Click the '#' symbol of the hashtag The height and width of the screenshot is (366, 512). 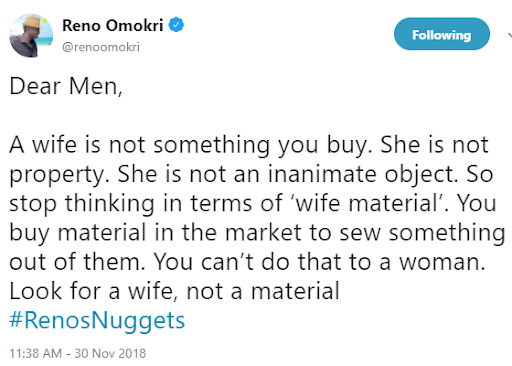pos(16,320)
